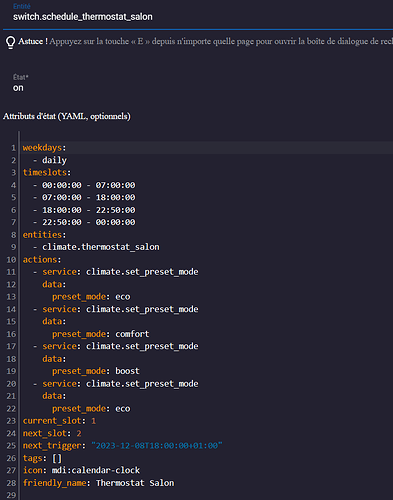Viewport: 393px width, 500px height.
Task: Click the preset_mode boost value
Action: (127, 371)
